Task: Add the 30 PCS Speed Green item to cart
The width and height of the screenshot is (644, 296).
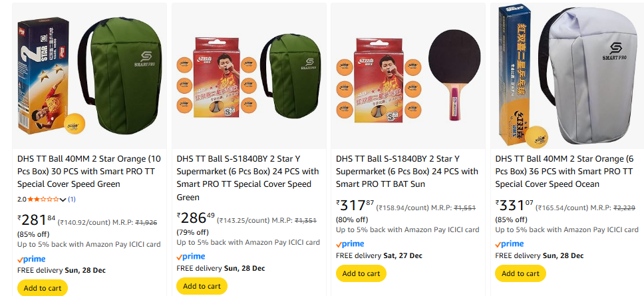Action: click(43, 288)
